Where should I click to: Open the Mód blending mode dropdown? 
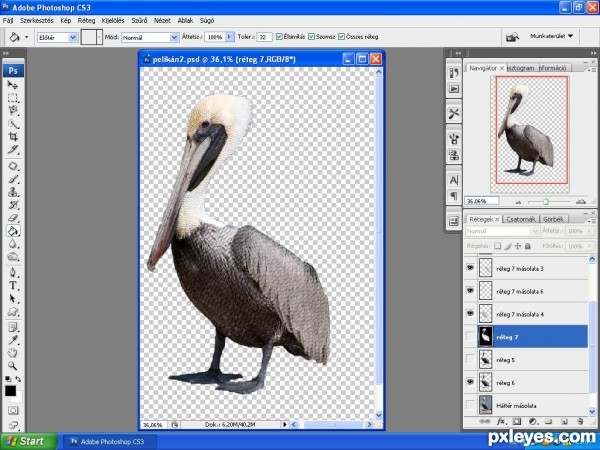click(174, 37)
